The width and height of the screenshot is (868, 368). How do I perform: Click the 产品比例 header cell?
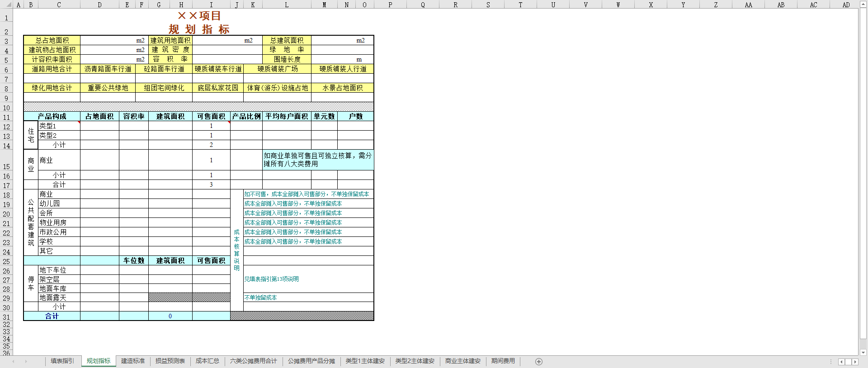tap(246, 116)
